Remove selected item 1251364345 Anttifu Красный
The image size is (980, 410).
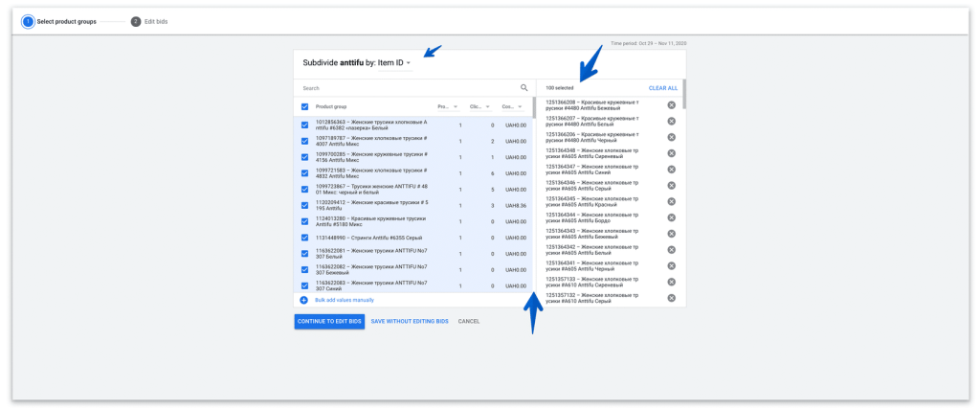671,201
